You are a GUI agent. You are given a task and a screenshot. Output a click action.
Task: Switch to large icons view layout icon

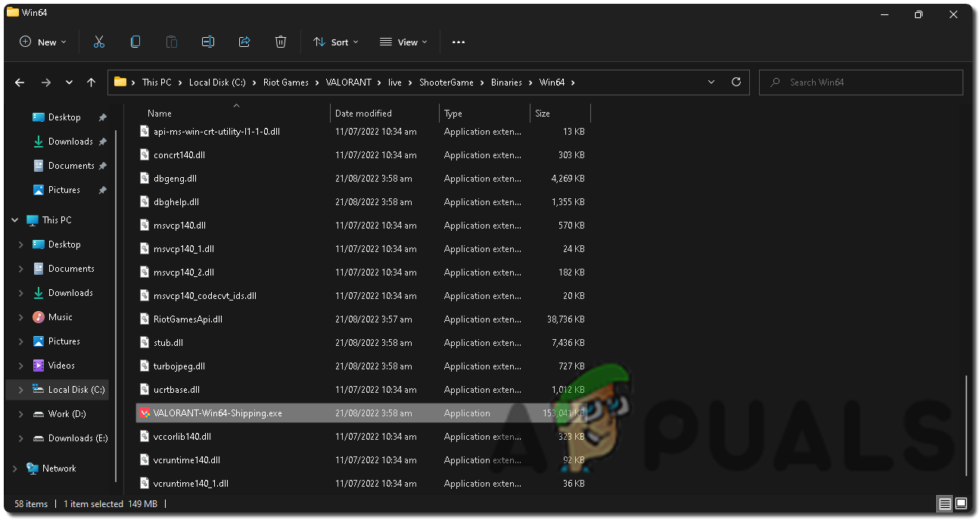pos(960,503)
